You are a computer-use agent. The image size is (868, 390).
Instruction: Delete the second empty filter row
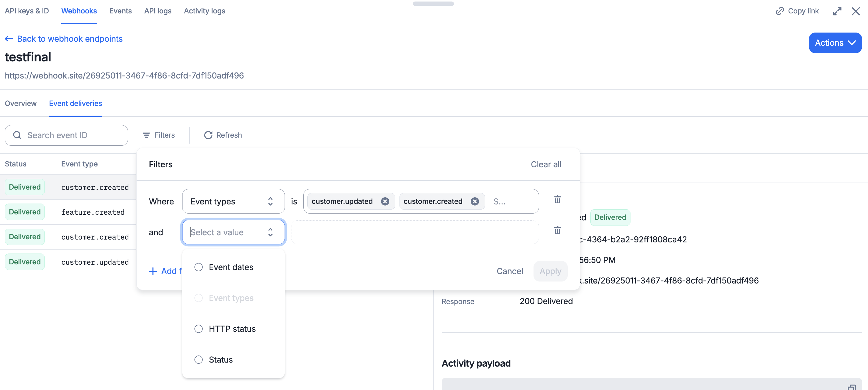557,230
